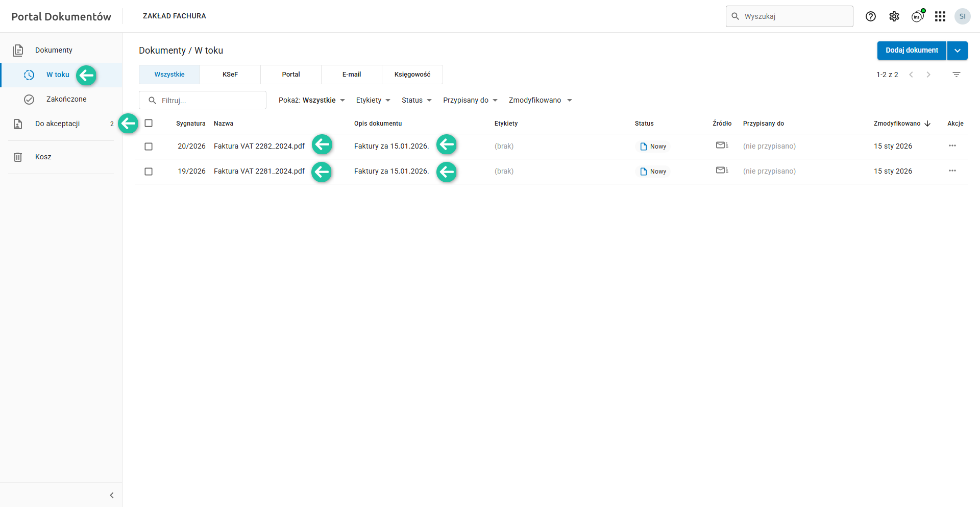Open settings gear icon in header
This screenshot has height=507, width=980.
click(x=894, y=16)
